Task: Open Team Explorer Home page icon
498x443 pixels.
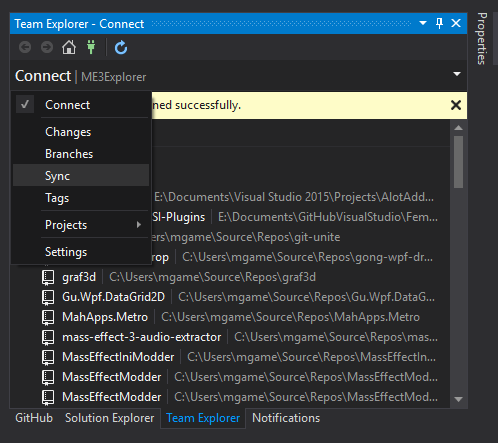Action: 69,47
